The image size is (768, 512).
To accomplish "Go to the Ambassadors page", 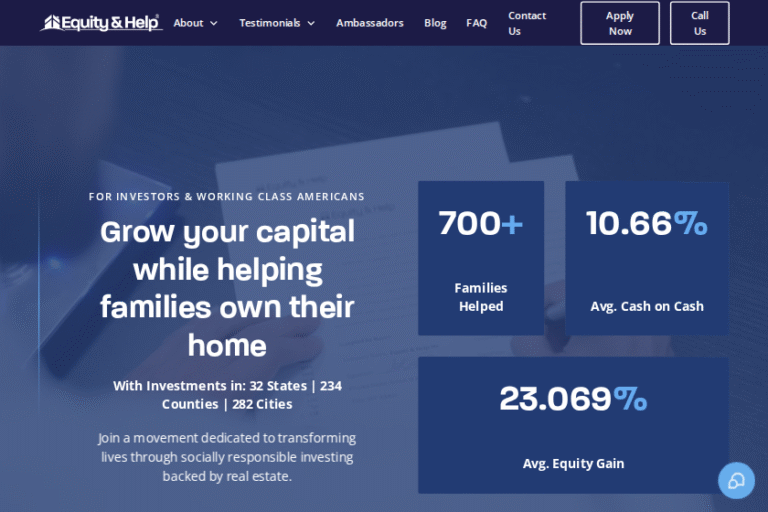I will pyautogui.click(x=370, y=23).
